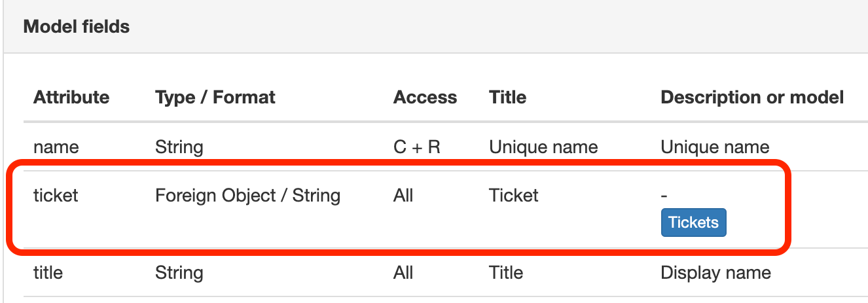The height and width of the screenshot is (303, 868).
Task: Click the blue Tickets button
Action: pyautogui.click(x=693, y=223)
